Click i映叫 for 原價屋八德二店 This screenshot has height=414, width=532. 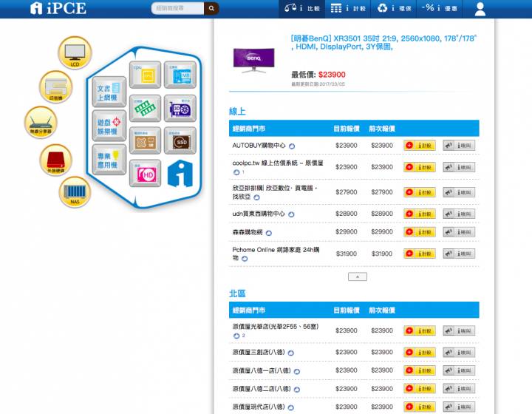pos(459,388)
